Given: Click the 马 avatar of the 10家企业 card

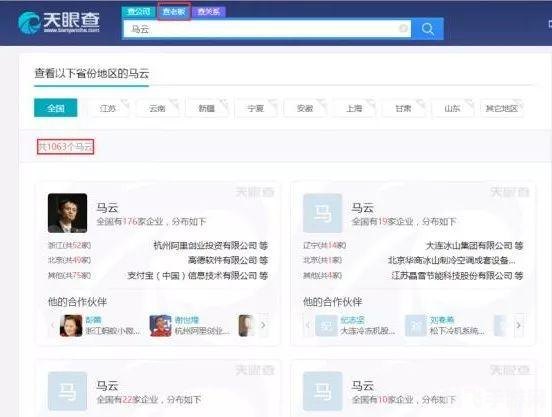Looking at the screenshot, I should (323, 391).
